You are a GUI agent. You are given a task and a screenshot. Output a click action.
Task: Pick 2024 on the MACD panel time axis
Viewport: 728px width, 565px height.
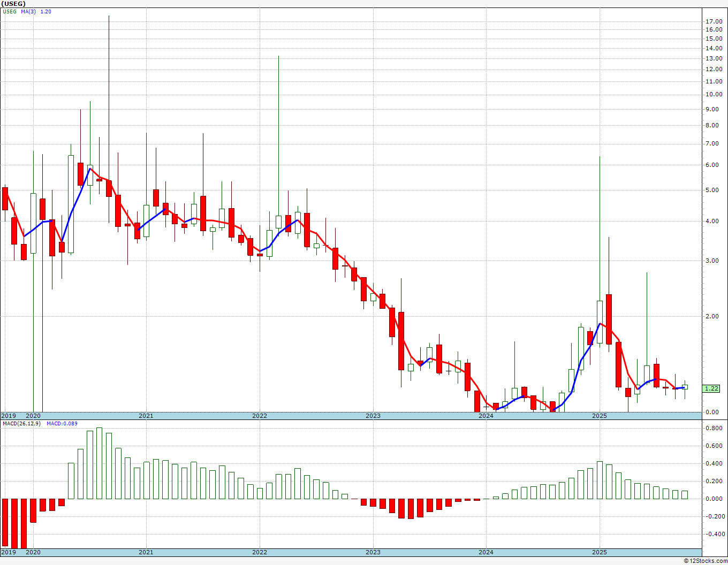pos(486,552)
